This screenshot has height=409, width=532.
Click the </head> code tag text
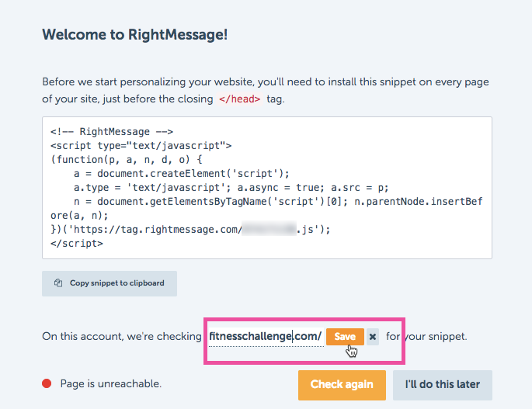pyautogui.click(x=239, y=99)
